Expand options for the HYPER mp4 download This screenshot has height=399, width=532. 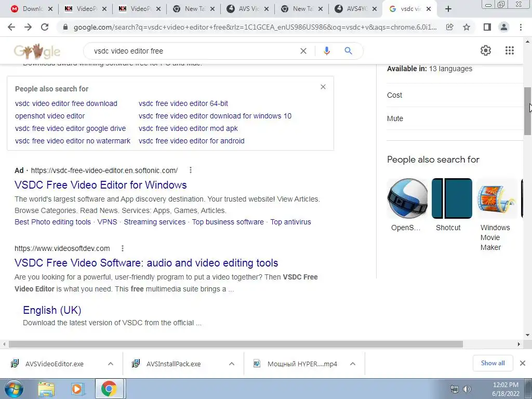tap(353, 364)
